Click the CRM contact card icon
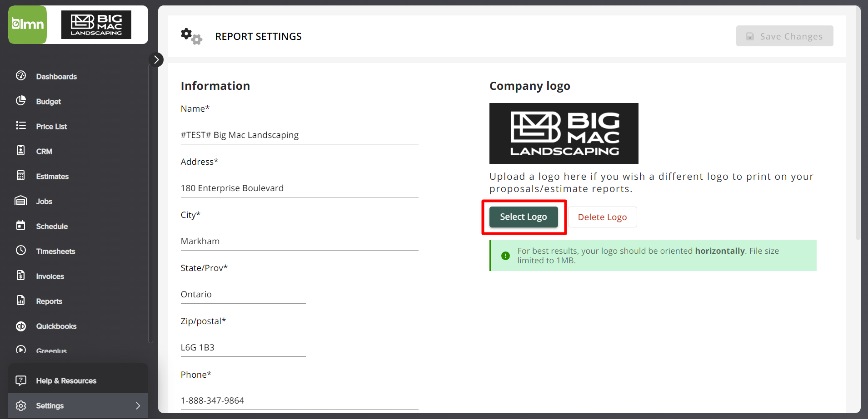868x419 pixels. click(21, 151)
